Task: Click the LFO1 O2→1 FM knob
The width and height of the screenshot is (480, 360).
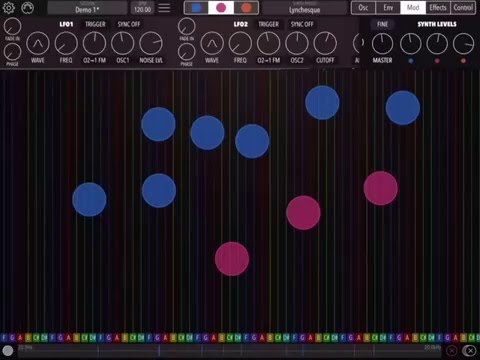Action: 94,43
